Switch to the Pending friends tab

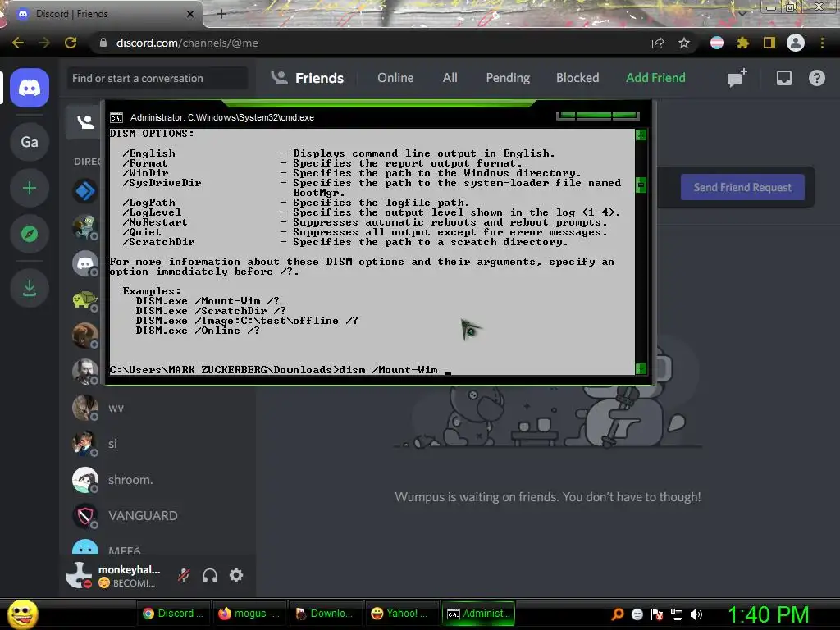coord(508,78)
